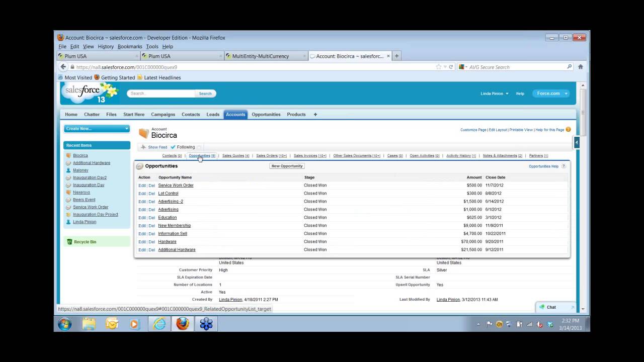The height and width of the screenshot is (362, 644).
Task: Switch to the Campaigns tab
Action: [163, 114]
